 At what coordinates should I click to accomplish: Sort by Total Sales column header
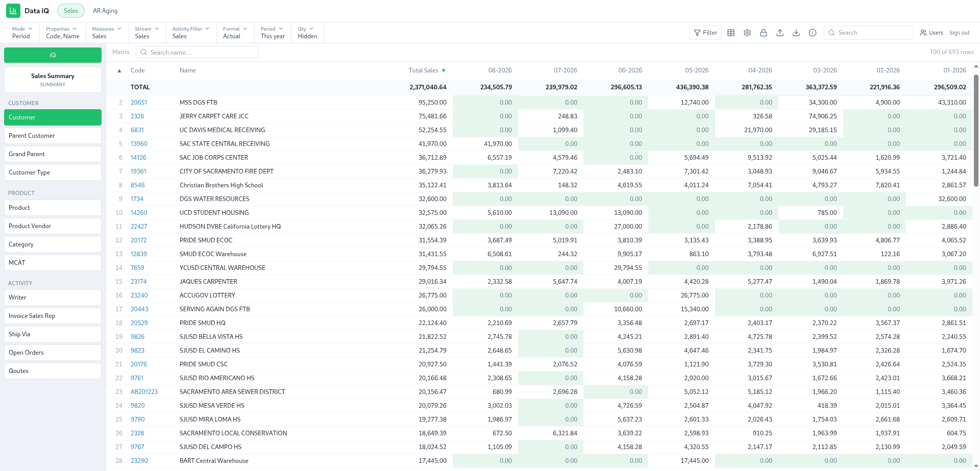(x=424, y=70)
